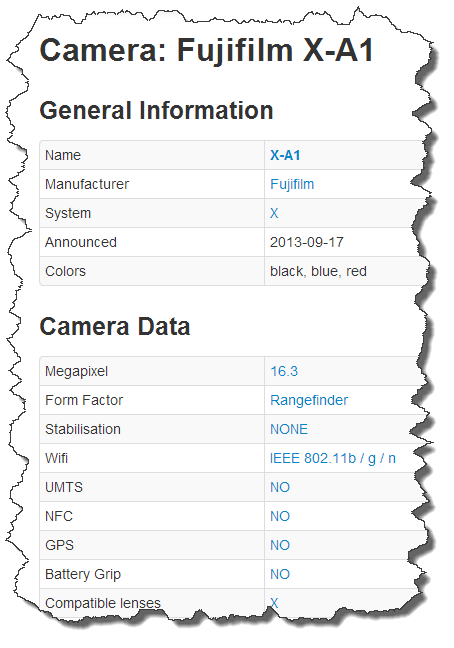The image size is (454, 648).
Task: Open the X-A1 name link
Action: [x=285, y=155]
